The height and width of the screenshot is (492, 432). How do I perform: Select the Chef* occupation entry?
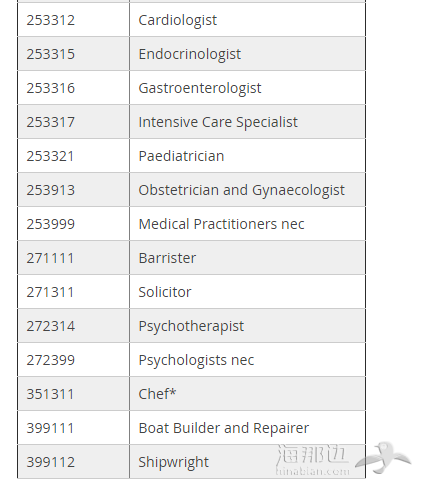coord(157,394)
